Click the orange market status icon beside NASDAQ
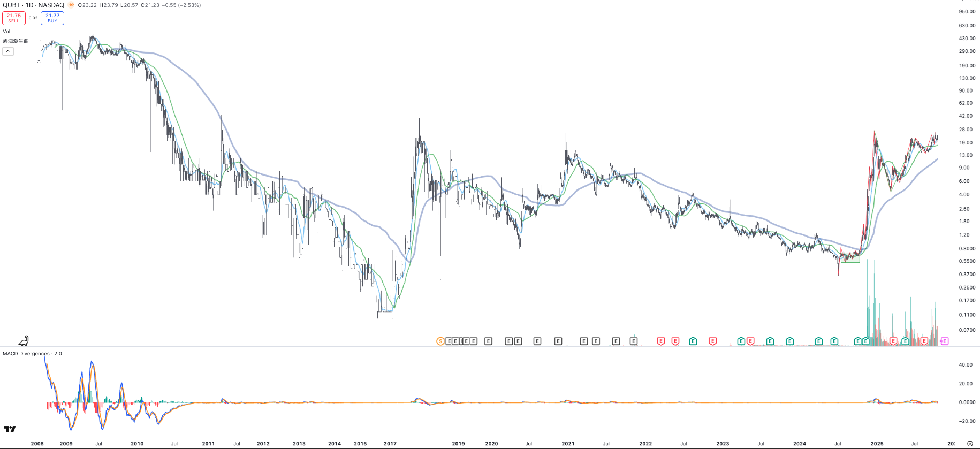980x449 pixels. 71,5
